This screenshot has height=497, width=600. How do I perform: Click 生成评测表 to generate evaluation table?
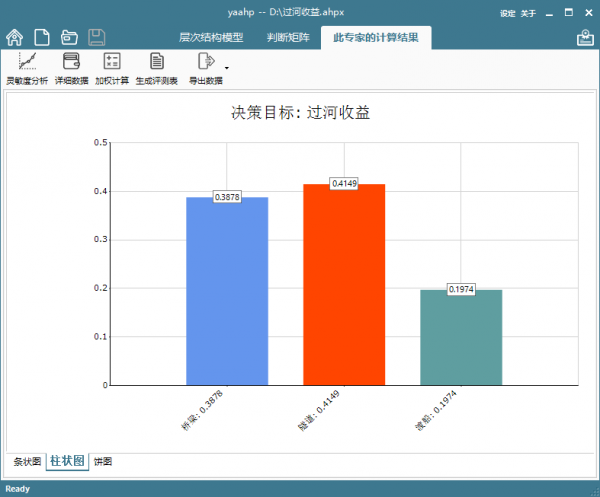coord(156,69)
